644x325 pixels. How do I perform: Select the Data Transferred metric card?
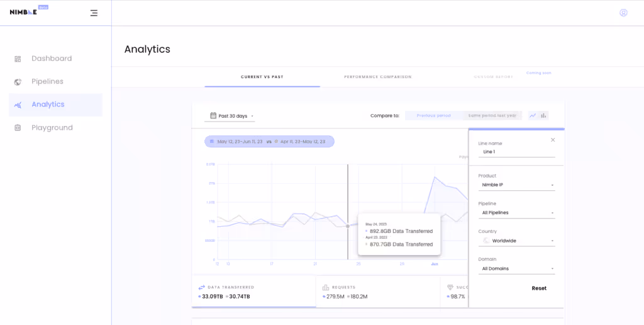pyautogui.click(x=253, y=292)
